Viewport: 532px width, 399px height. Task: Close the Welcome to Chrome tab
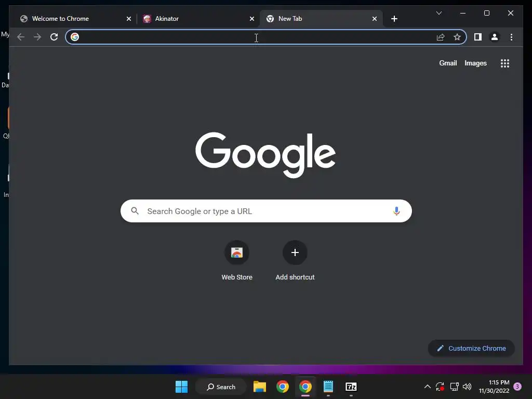129,19
